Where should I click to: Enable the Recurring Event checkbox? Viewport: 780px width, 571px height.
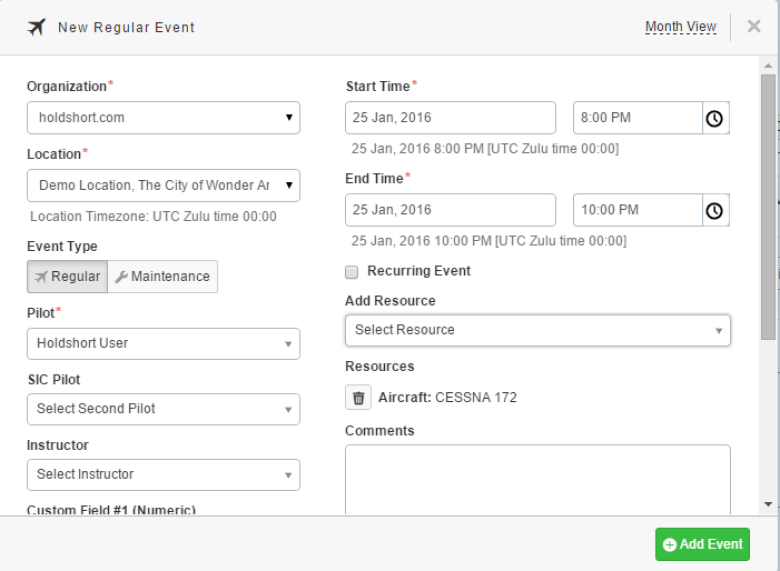352,272
